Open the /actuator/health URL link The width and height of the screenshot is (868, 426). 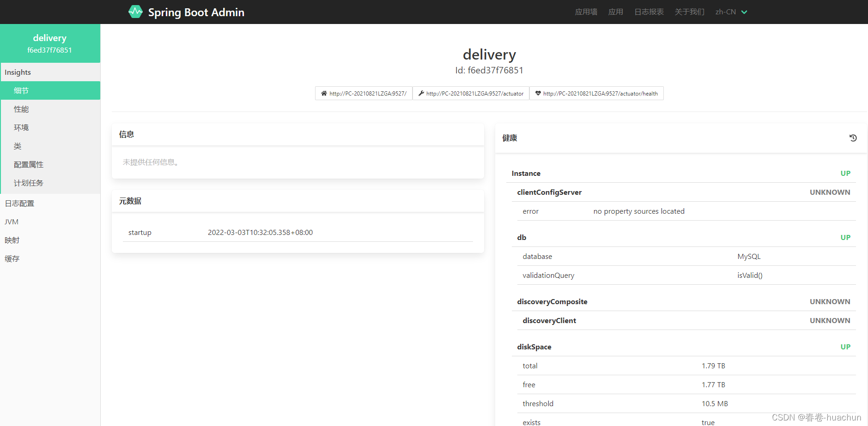pos(596,93)
